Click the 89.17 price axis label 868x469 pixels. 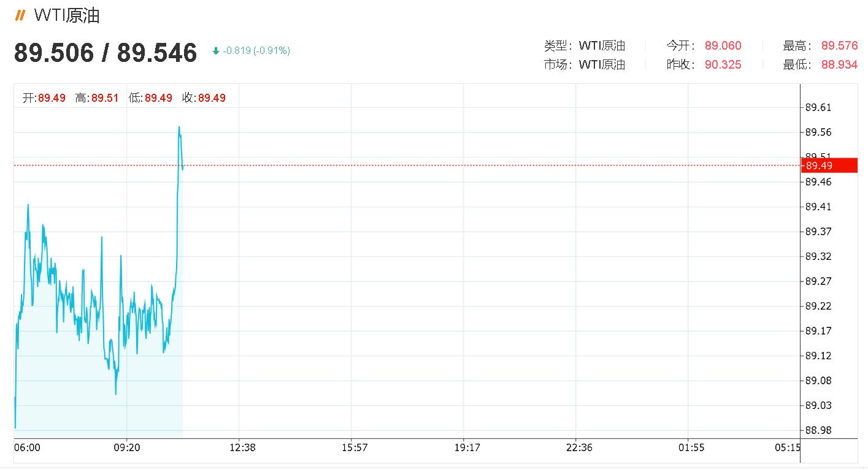pos(818,330)
